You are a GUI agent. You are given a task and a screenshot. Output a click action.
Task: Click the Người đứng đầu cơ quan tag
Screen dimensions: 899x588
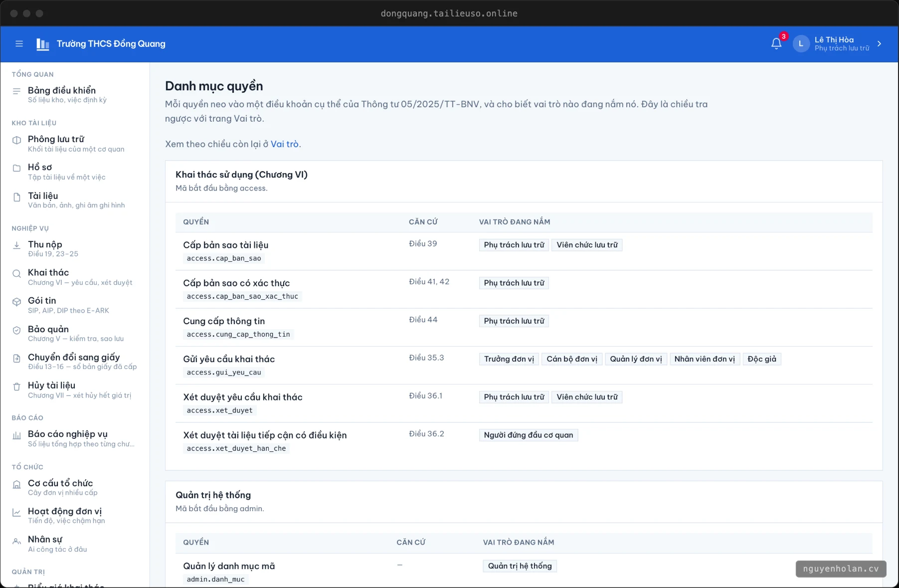coord(529,435)
